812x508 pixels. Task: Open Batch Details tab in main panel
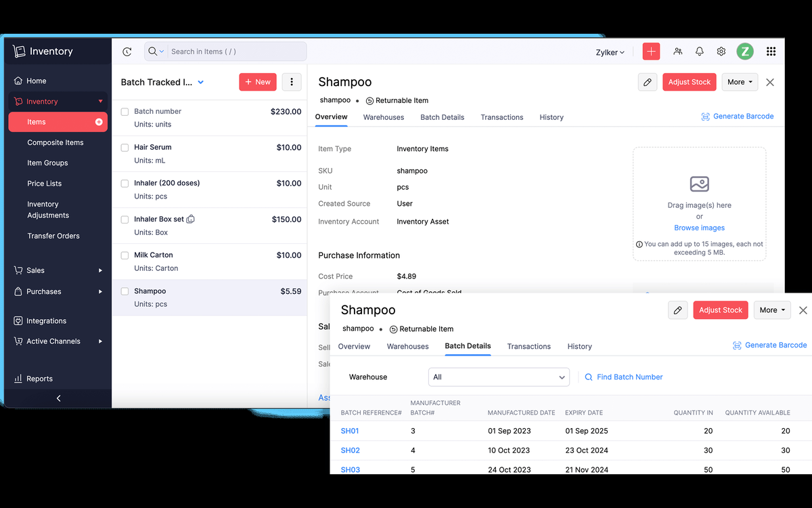tap(443, 117)
